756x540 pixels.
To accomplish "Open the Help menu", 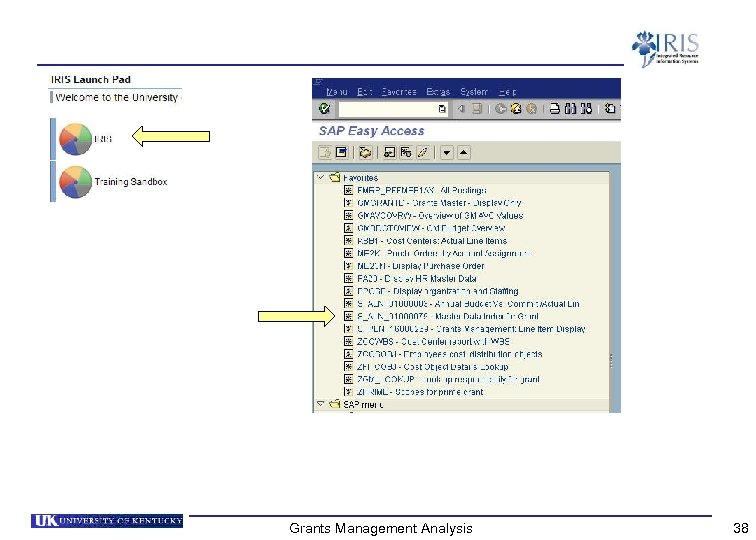I will coord(507,92).
